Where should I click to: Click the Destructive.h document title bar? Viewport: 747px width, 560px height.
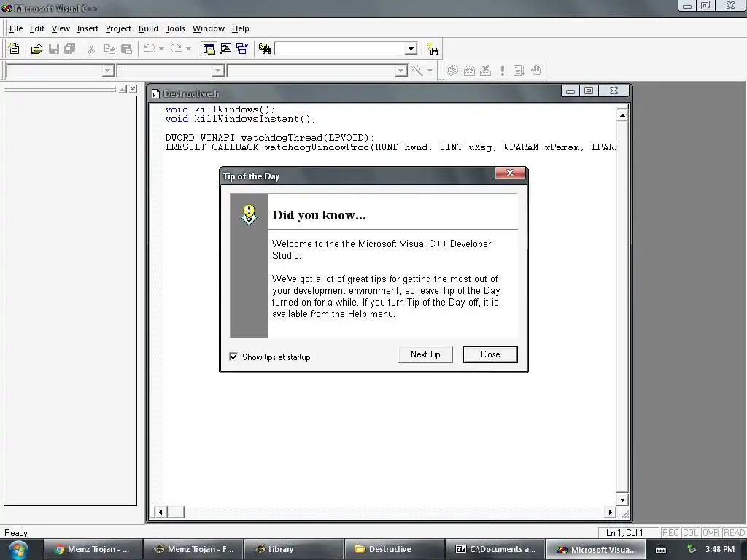click(355, 93)
